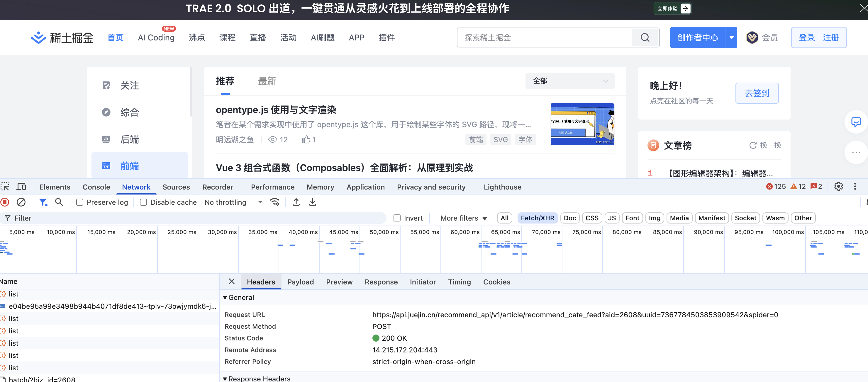
Task: Toggle device toolbar icon
Action: coord(21,187)
